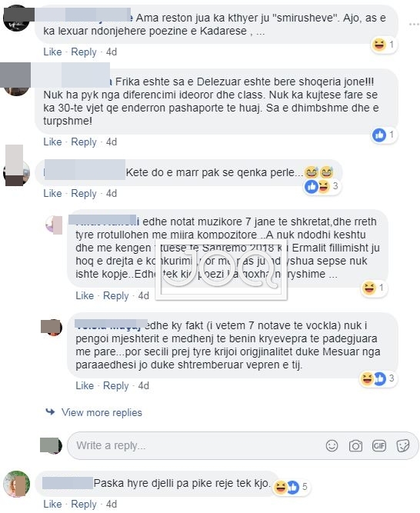The image size is (420, 513).
Task: Open the profile picture beside "Paska hyre djelli"
Action: (16, 484)
